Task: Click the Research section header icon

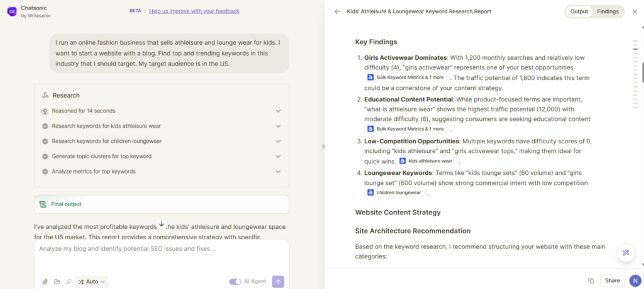Action: [x=45, y=95]
